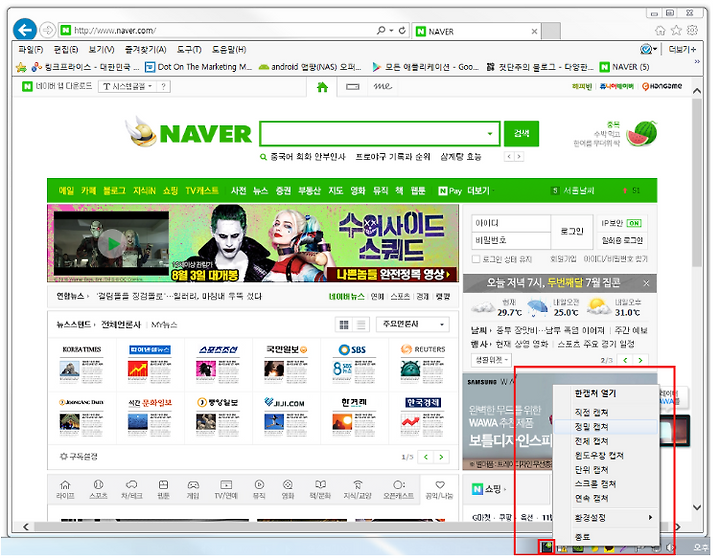The width and height of the screenshot is (720, 560).
Task: Open browser Tools via the gear icon
Action: point(692,30)
